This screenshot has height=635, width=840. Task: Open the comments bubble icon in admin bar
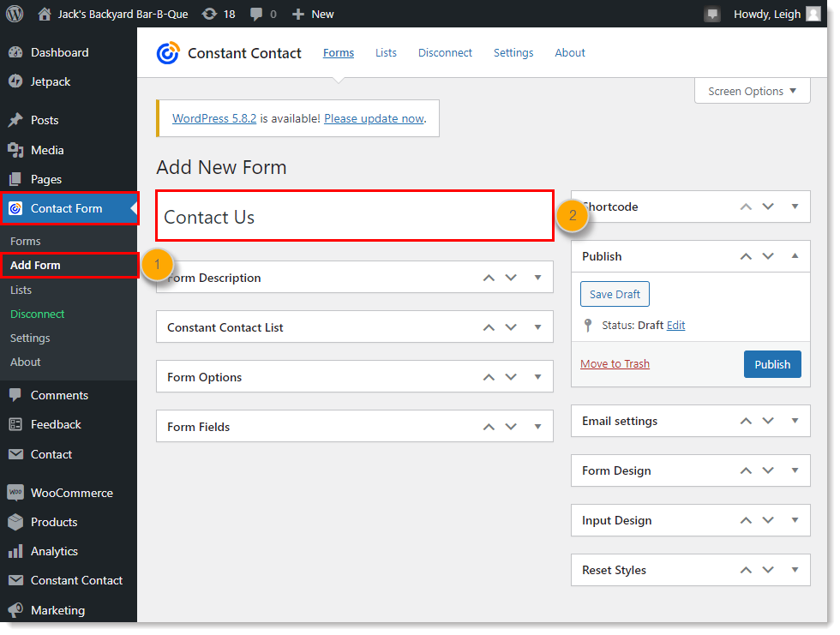pyautogui.click(x=256, y=14)
